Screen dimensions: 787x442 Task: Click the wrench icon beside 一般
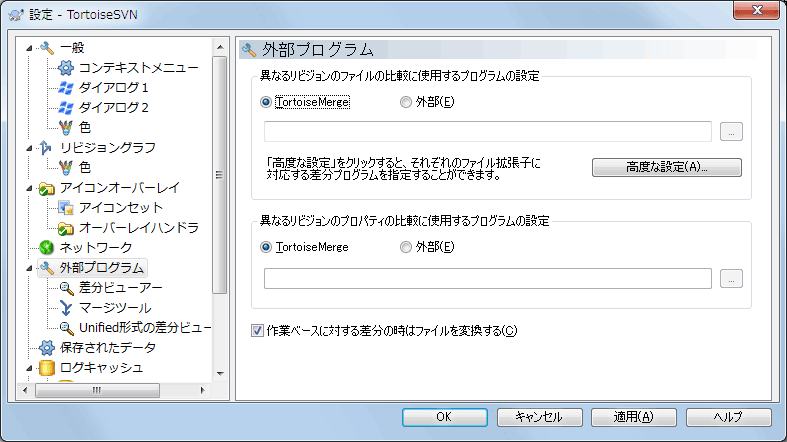pos(47,48)
